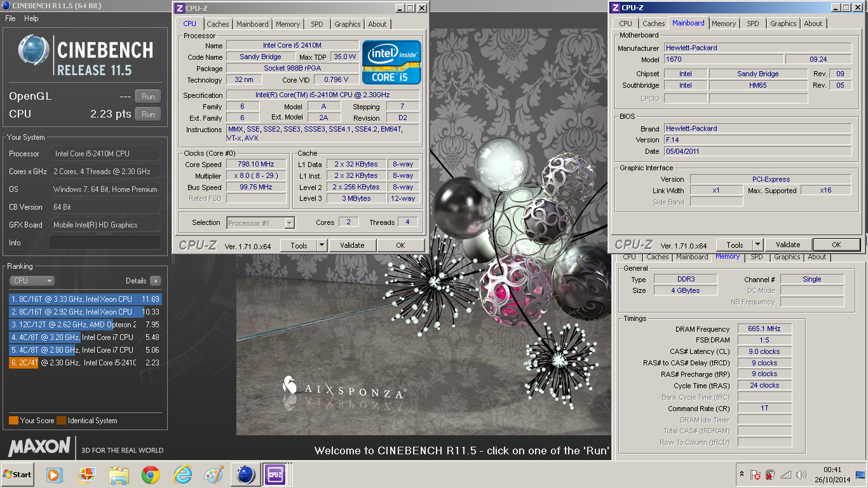Click Validate in the Mainboard CPU-Z window
868x488 pixels.
[x=788, y=245]
